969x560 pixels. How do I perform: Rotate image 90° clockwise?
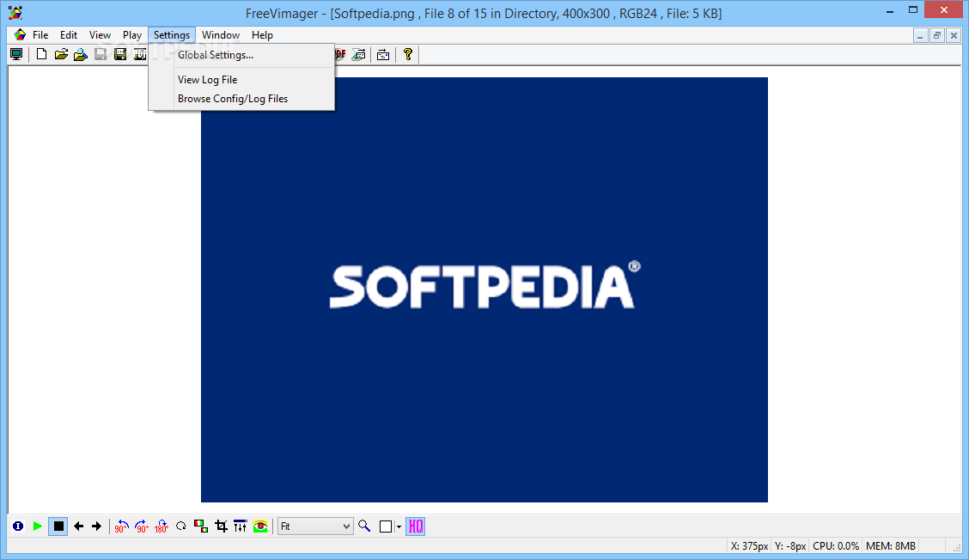(142, 526)
